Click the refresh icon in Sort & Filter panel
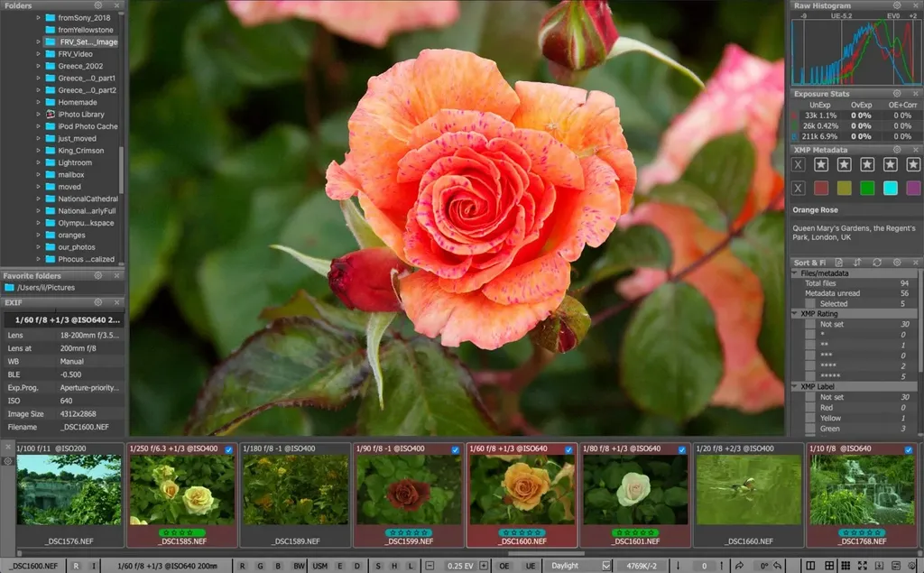Image resolution: width=924 pixels, height=573 pixels. (877, 263)
